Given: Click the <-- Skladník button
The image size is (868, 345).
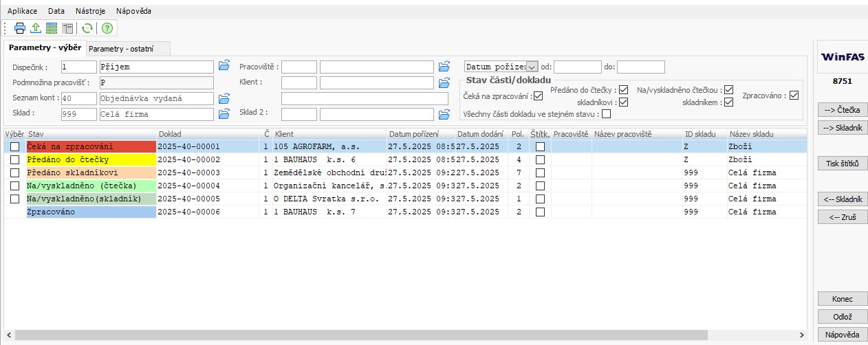Looking at the screenshot, I should (x=843, y=199).
